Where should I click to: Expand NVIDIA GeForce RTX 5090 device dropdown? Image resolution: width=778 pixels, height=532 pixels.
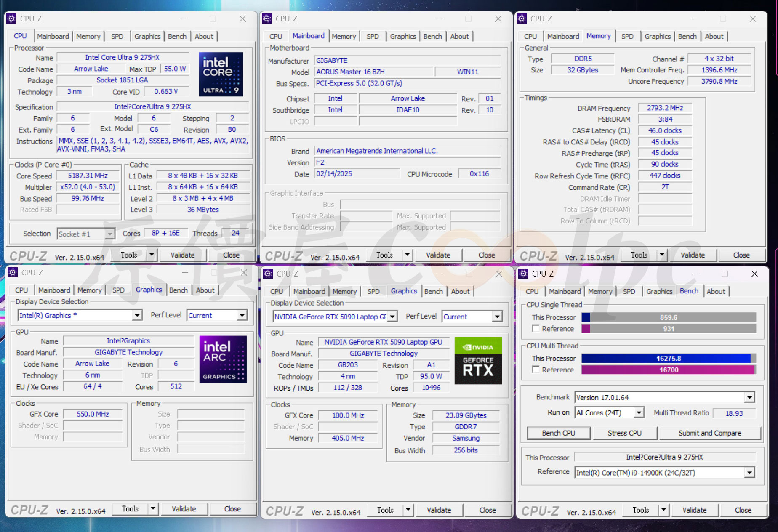pyautogui.click(x=392, y=317)
